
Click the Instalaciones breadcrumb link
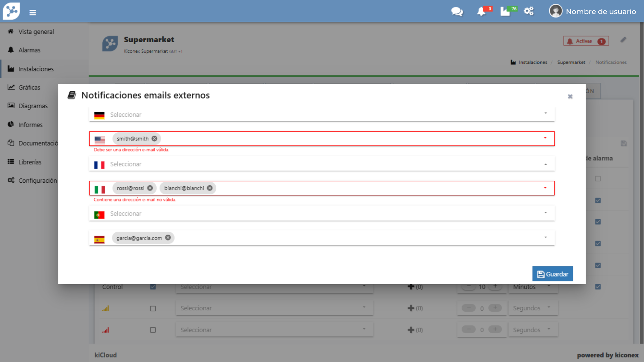point(533,62)
